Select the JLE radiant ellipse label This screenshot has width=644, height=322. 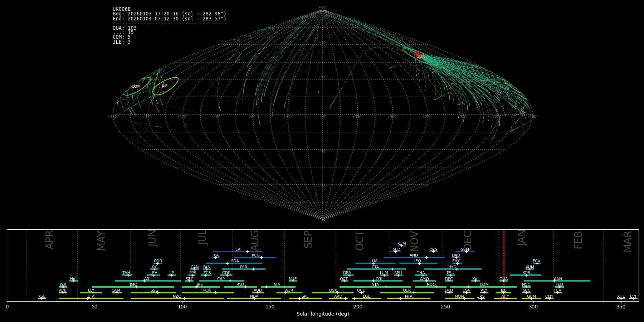(x=165, y=86)
